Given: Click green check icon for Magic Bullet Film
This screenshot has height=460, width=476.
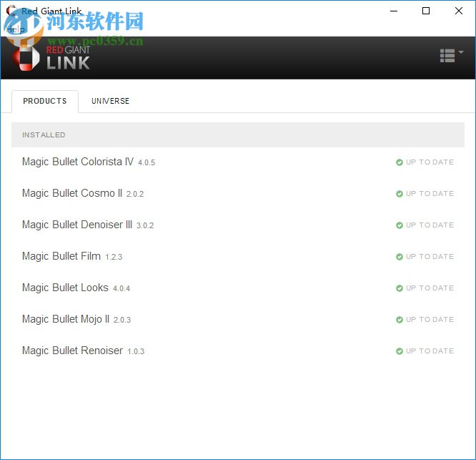Looking at the screenshot, I should click(400, 257).
